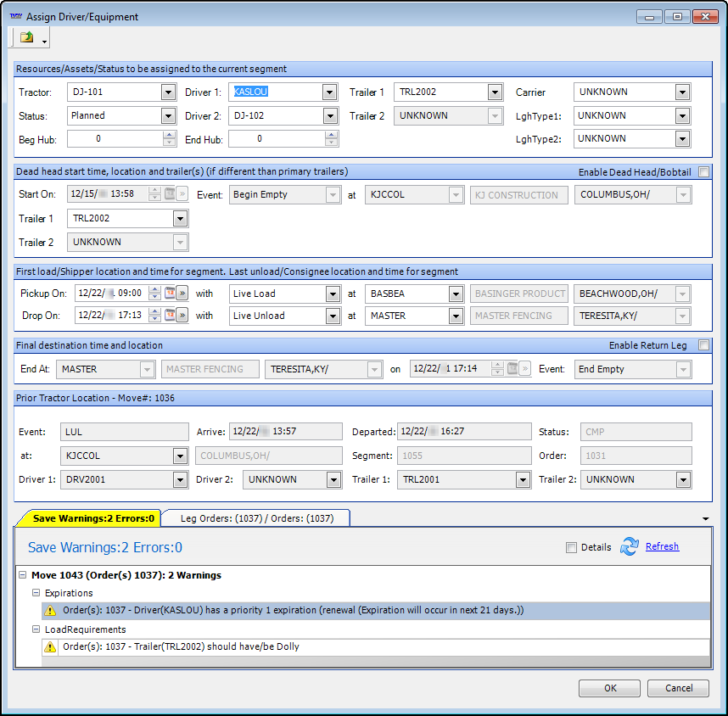Select the Save Warnings:2 Errors:0 tab
This screenshot has height=716, width=728.
(93, 518)
